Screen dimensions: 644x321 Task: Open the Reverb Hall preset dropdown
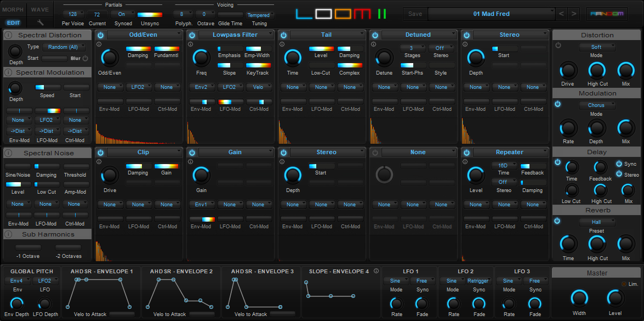[596, 222]
